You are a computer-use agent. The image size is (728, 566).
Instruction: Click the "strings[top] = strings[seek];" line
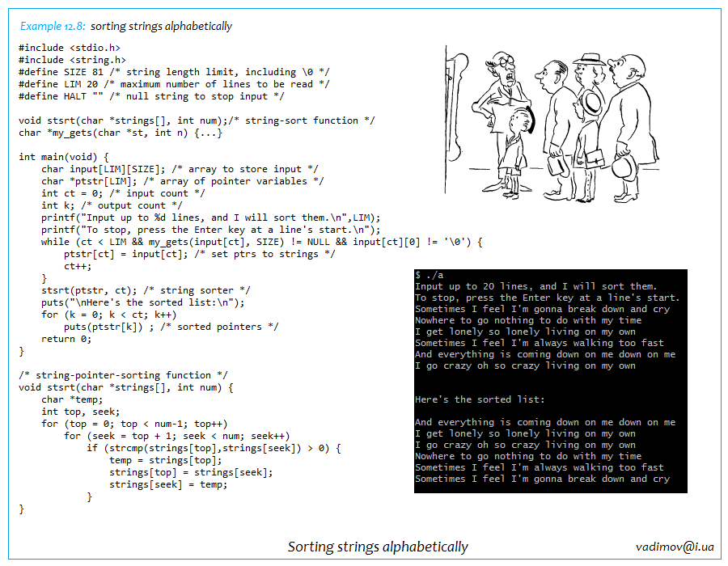[x=191, y=472]
